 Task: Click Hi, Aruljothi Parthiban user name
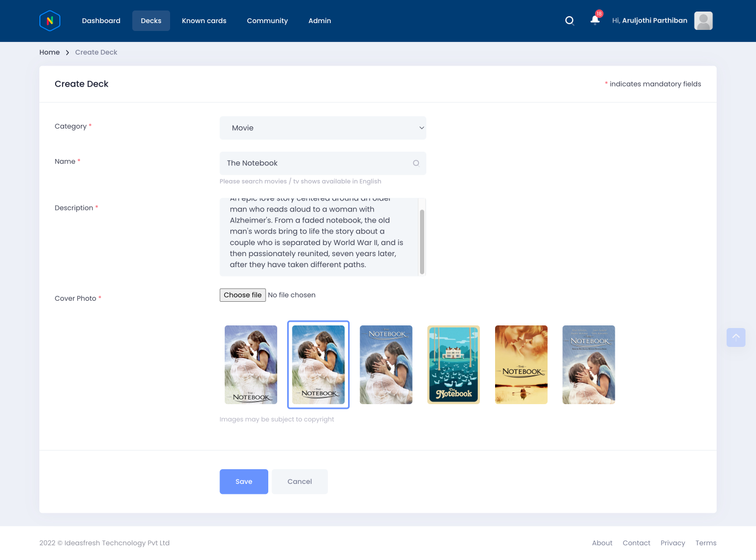coord(649,20)
